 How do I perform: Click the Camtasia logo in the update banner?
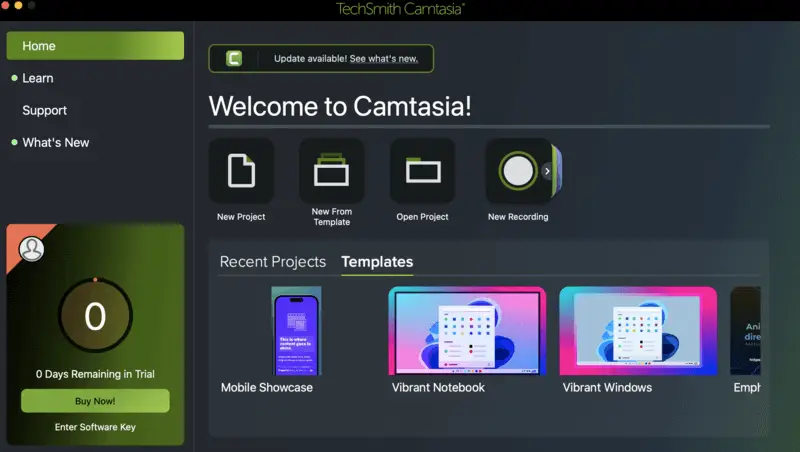(x=234, y=58)
